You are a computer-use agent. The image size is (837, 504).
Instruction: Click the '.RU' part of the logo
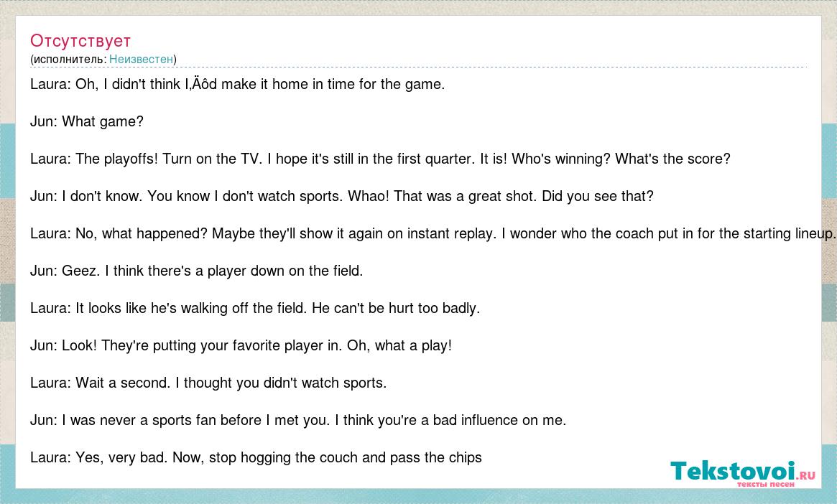[x=806, y=475]
